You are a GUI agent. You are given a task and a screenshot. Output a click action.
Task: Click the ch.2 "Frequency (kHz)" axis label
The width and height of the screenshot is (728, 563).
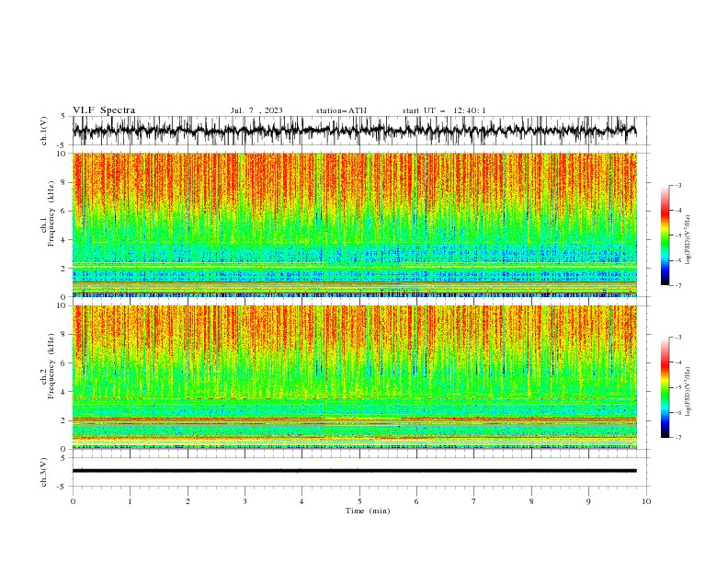[x=51, y=366]
